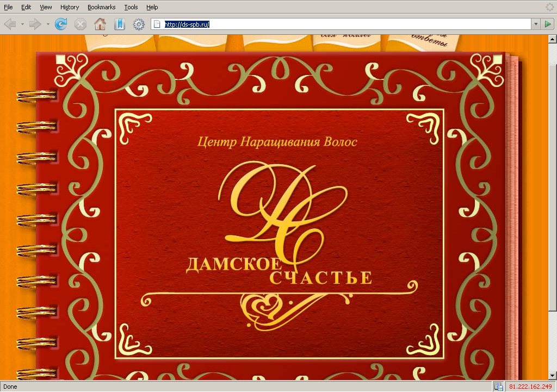Click the grey Stop loading icon

81,24
